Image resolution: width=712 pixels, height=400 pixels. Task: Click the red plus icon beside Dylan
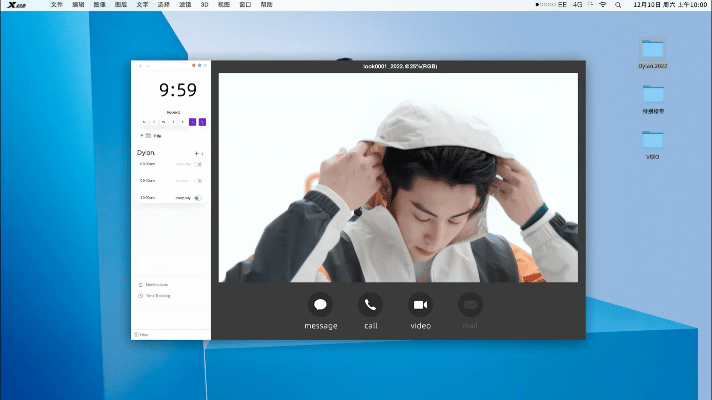197,153
